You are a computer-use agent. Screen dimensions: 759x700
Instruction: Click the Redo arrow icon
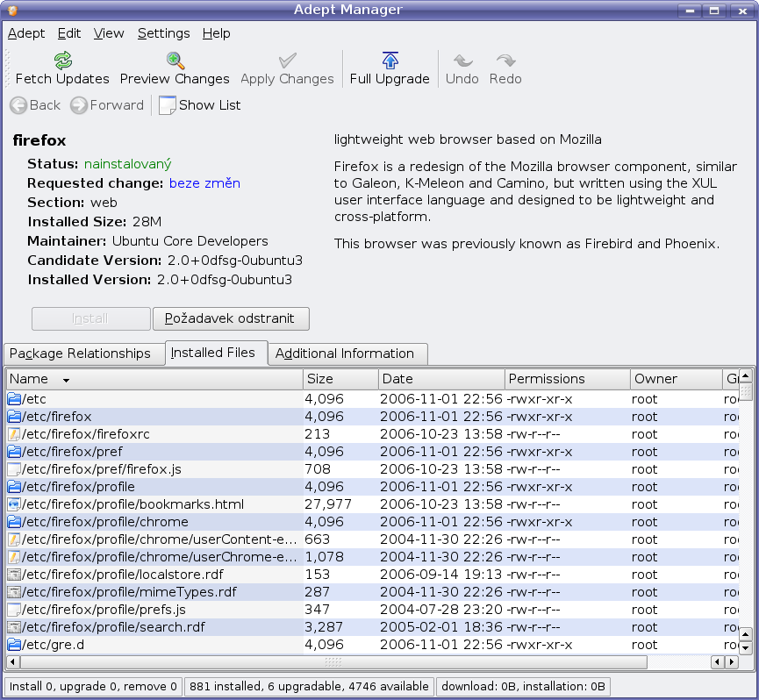point(505,61)
